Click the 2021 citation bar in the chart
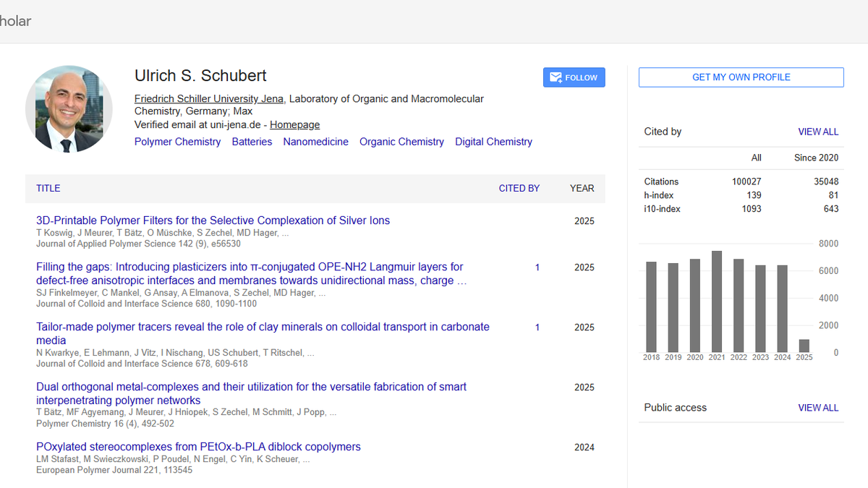The height and width of the screenshot is (488, 868). point(717,300)
